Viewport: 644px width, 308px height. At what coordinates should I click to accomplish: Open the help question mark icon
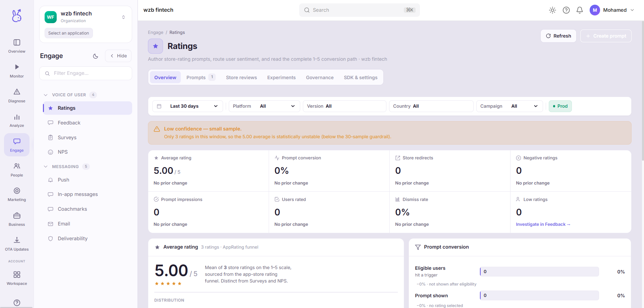coord(566,10)
